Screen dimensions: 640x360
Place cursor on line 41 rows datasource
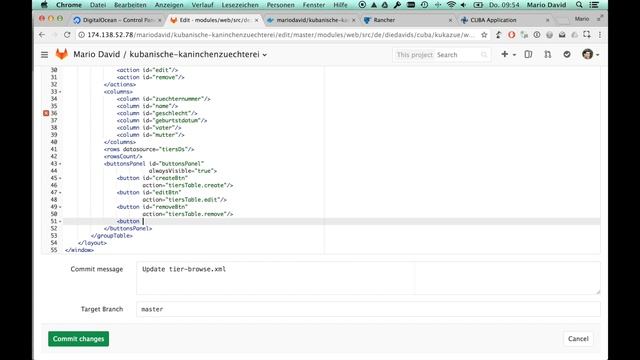click(x=149, y=149)
